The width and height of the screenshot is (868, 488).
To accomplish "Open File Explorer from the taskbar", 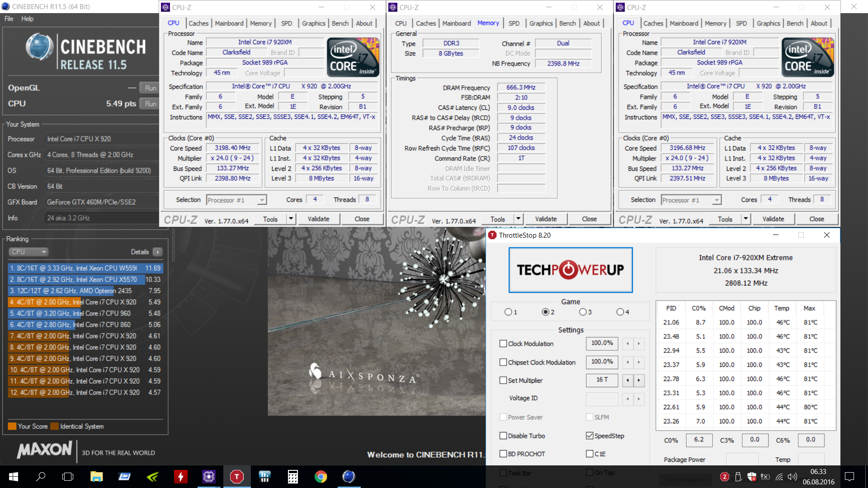I will click(x=96, y=477).
